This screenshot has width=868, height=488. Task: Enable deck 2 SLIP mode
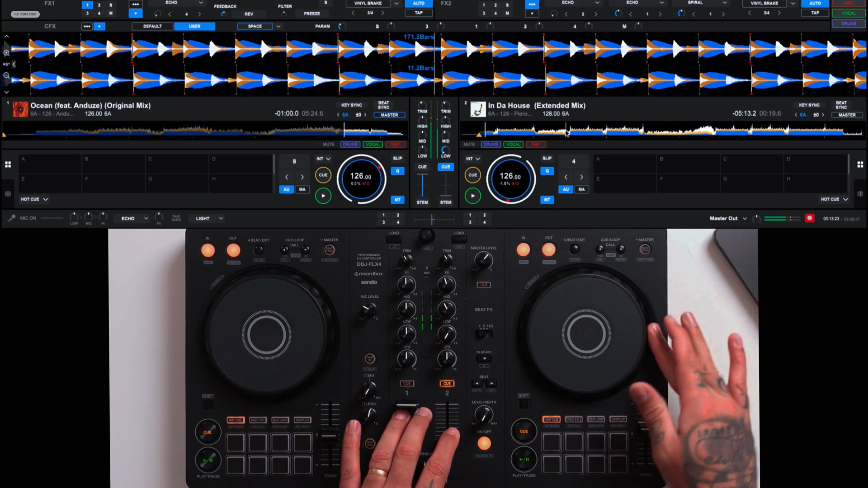tap(547, 158)
